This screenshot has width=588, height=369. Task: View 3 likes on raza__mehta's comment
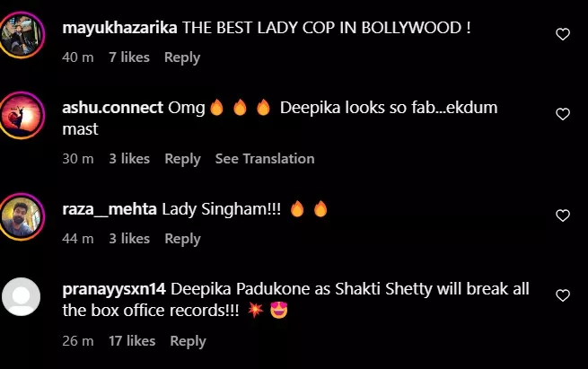point(129,239)
